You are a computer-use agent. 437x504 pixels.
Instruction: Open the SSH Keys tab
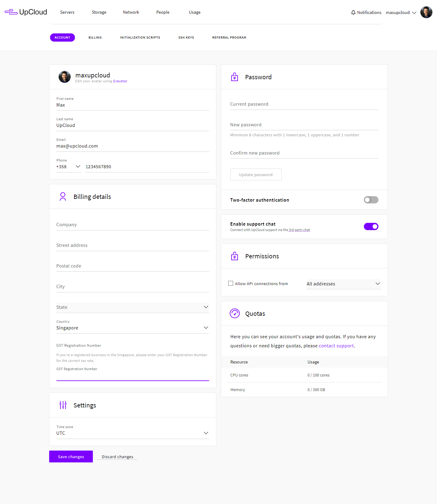pos(186,38)
